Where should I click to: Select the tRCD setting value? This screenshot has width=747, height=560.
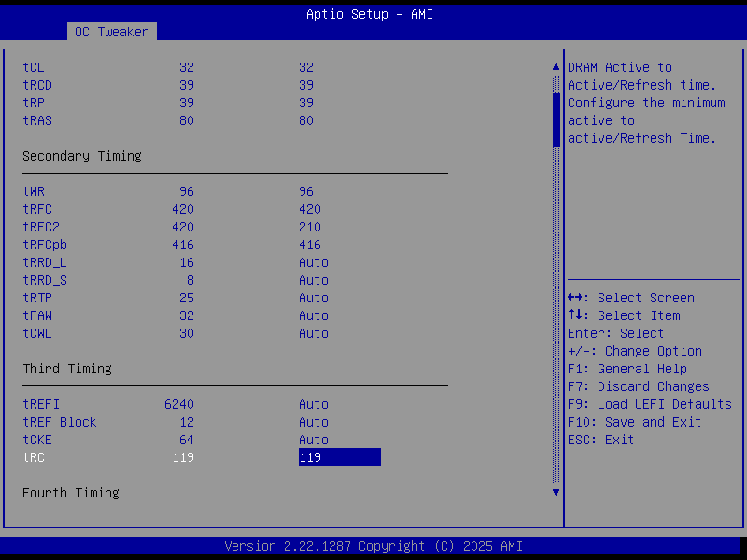click(306, 85)
